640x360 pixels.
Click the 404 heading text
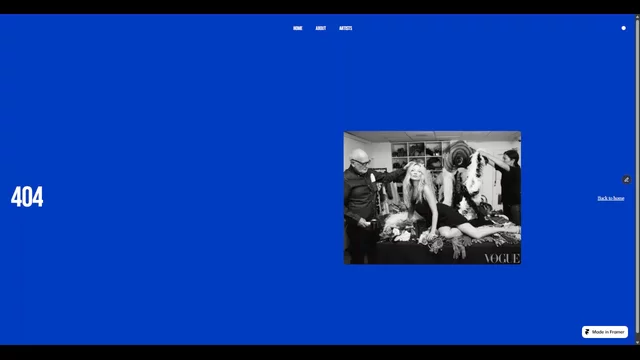coord(27,197)
